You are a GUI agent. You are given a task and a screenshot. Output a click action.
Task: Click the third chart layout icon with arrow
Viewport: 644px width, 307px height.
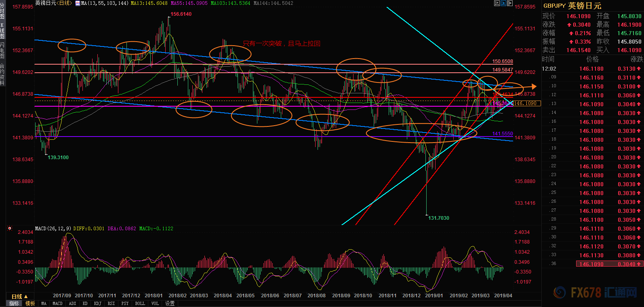[510, 3]
